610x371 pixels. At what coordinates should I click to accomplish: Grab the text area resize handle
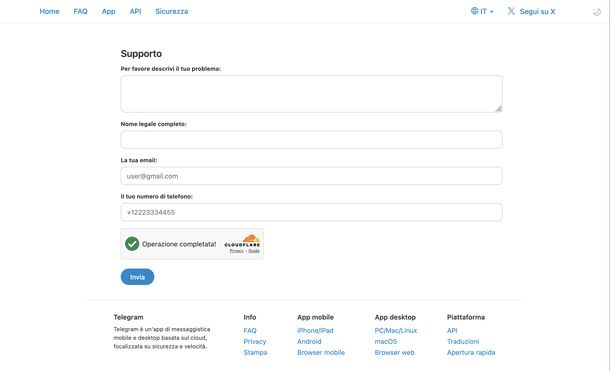pyautogui.click(x=498, y=108)
